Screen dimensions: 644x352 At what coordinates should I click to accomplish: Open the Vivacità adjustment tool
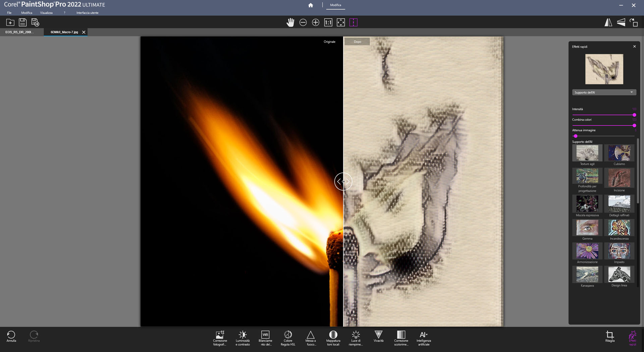[x=378, y=336]
